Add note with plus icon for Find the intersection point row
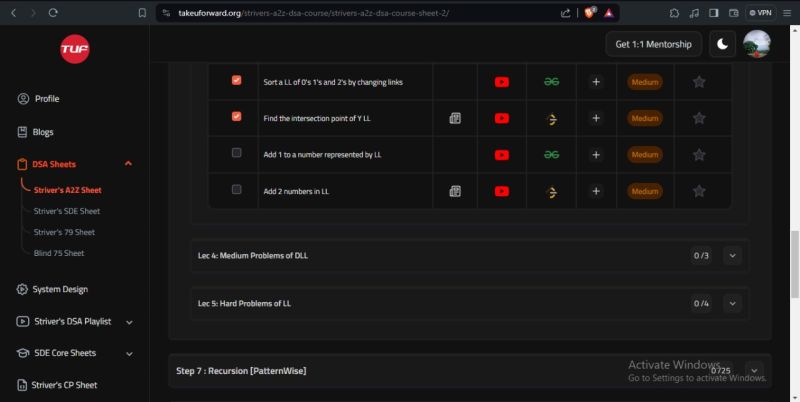800x402 pixels. (x=595, y=118)
